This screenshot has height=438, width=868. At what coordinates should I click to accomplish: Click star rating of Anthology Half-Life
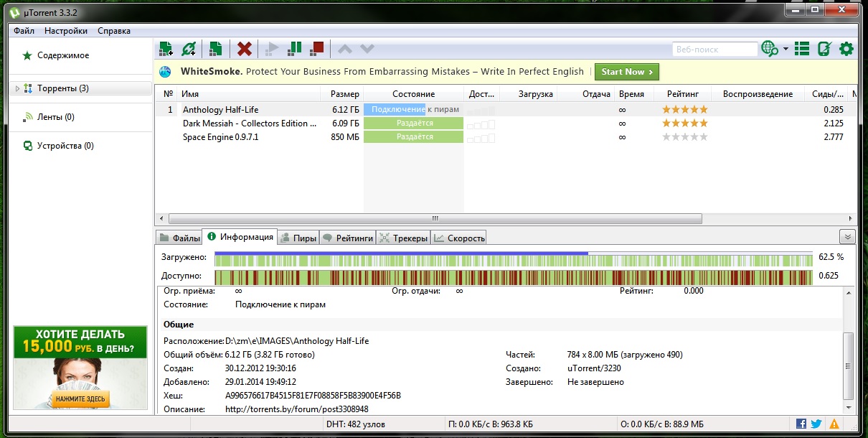684,110
